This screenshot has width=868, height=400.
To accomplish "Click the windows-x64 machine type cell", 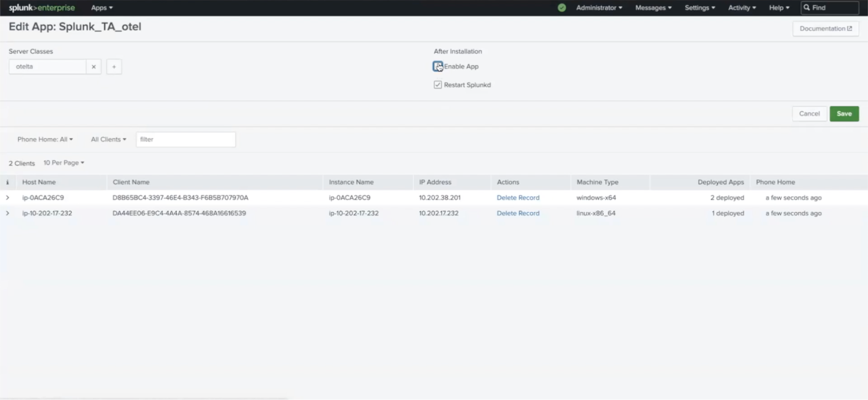I will point(596,198).
